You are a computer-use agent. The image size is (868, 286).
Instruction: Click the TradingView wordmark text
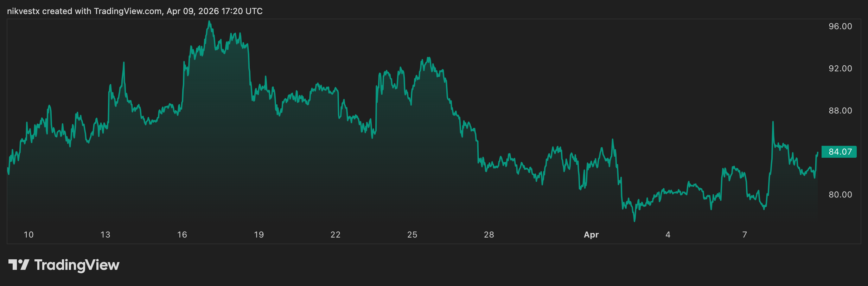pyautogui.click(x=77, y=265)
